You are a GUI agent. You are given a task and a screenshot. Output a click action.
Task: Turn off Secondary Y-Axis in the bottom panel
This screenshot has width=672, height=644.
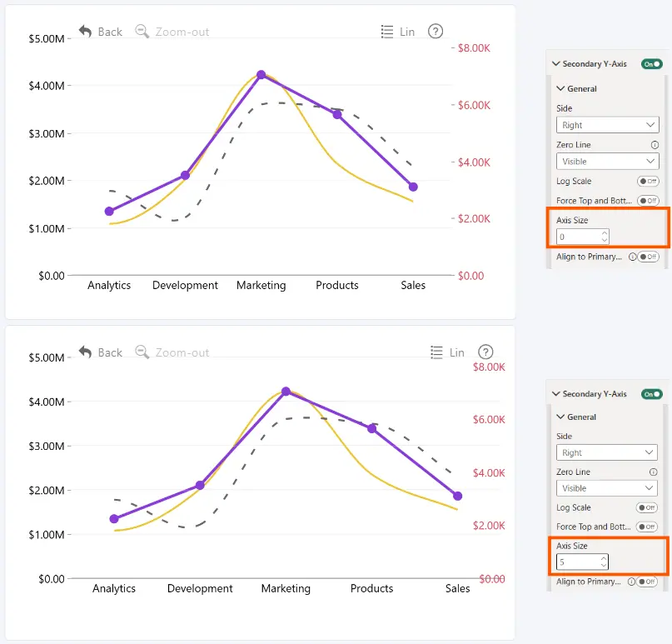click(652, 394)
